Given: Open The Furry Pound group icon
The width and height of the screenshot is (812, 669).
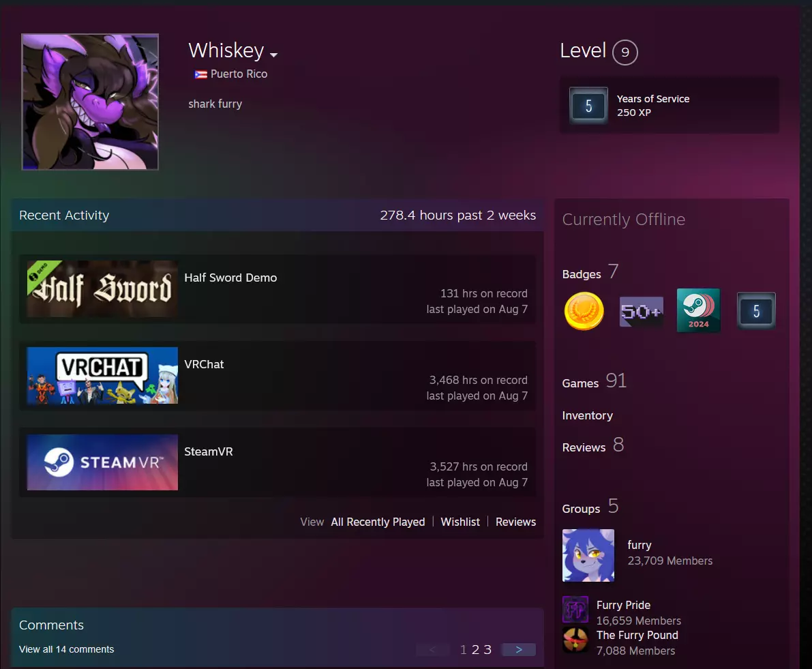Looking at the screenshot, I should coord(575,640).
